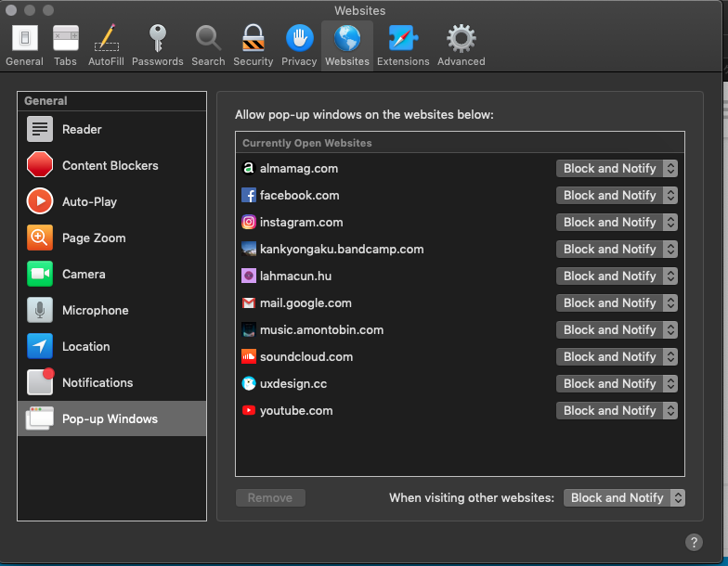Click the soundcloud.com favicon
The image size is (728, 566).
pyautogui.click(x=249, y=356)
